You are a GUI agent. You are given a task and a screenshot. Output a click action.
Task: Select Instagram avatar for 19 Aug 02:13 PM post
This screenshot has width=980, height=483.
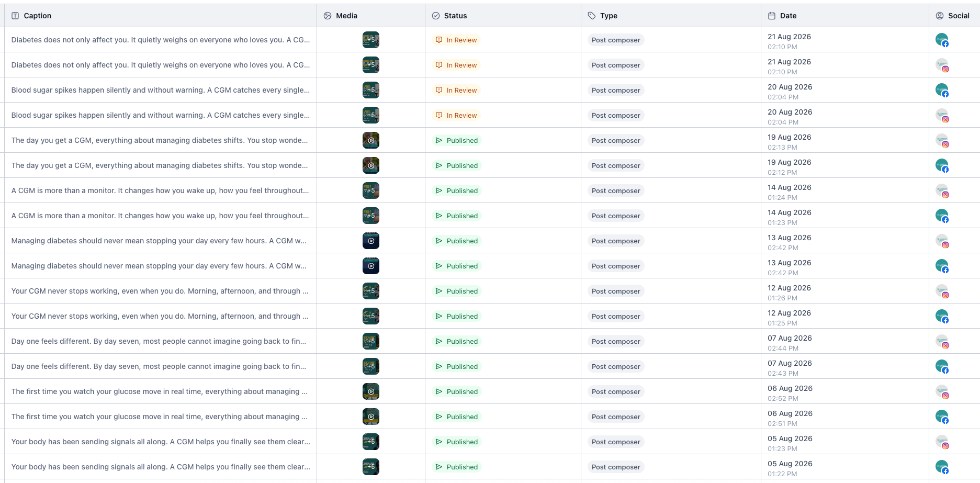pyautogui.click(x=942, y=140)
